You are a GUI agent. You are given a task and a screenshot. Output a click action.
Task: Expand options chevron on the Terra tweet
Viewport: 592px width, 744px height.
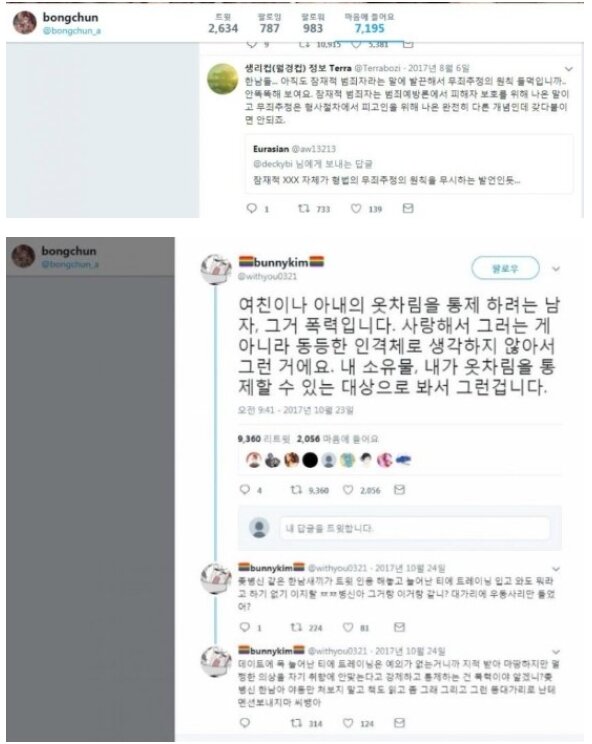pos(569,69)
